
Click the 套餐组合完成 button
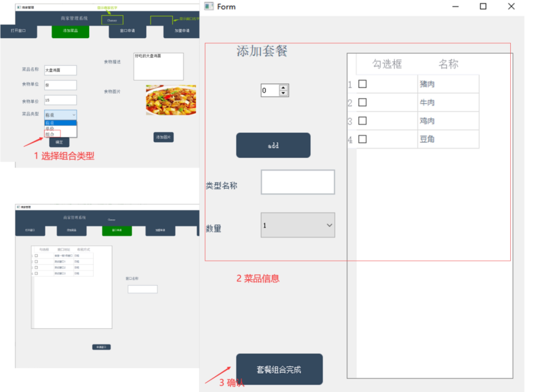tap(279, 369)
